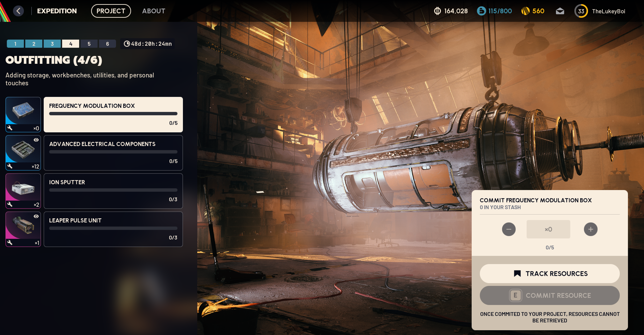
Task: Select the Ion Sputter requirement row
Action: coord(113,191)
